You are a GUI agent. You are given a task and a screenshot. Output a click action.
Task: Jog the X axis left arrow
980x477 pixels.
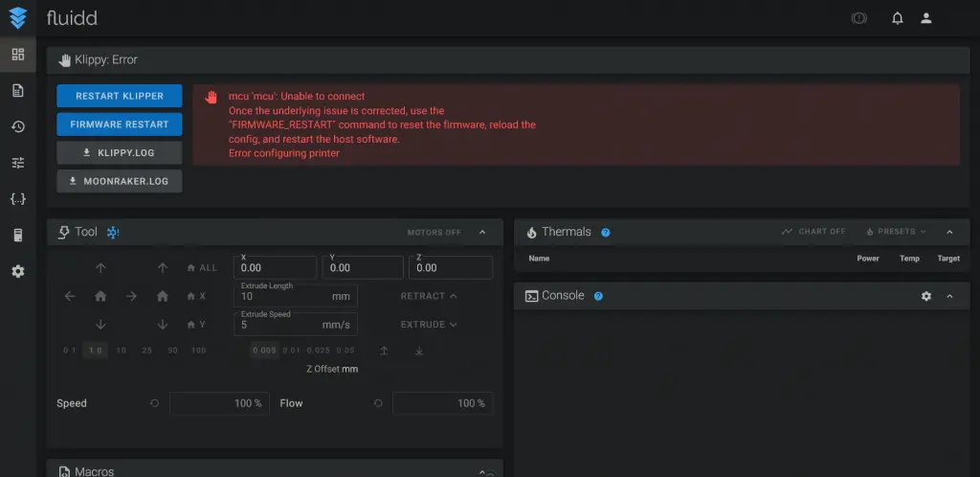tap(70, 296)
